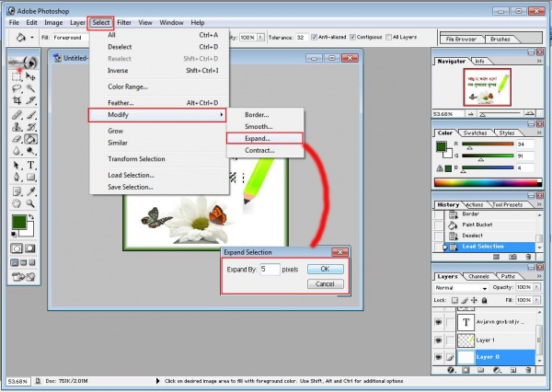The image size is (552, 392).
Task: Choose Smooth from Modify submenu
Action: [265, 126]
